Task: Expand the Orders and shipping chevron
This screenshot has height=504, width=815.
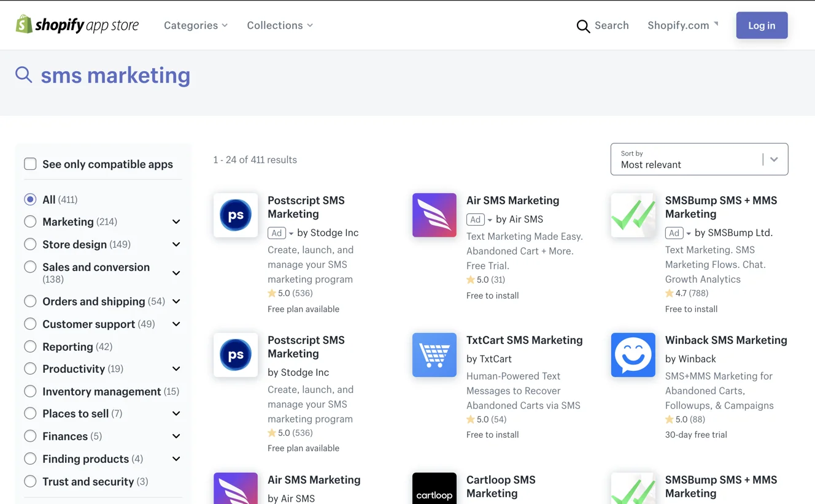Action: (176, 301)
